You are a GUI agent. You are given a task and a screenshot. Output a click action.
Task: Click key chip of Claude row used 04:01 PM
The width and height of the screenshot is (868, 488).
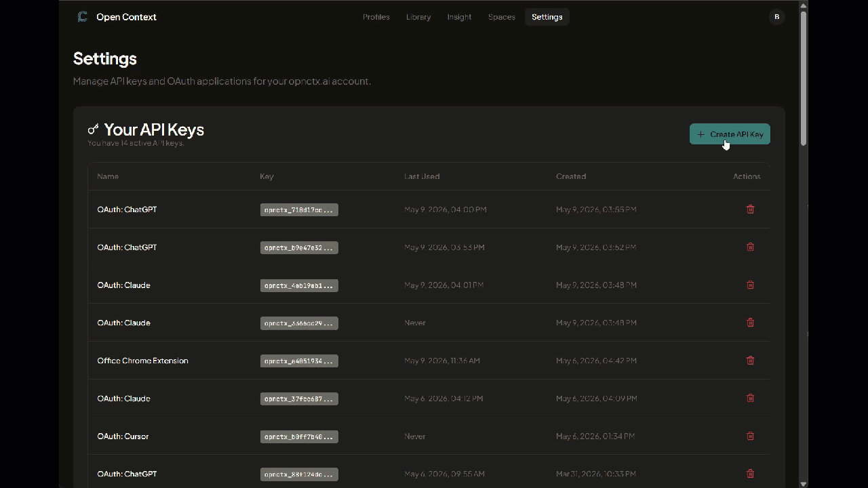299,285
